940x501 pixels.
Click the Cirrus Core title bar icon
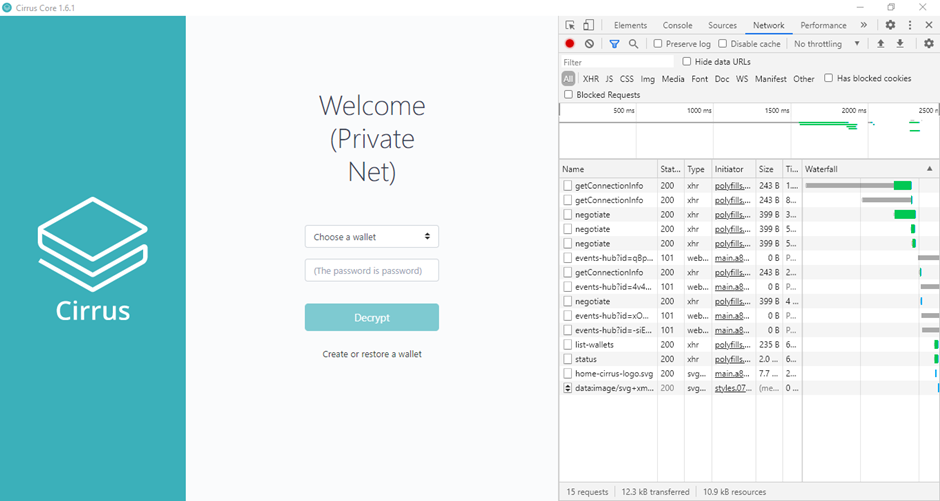point(7,8)
